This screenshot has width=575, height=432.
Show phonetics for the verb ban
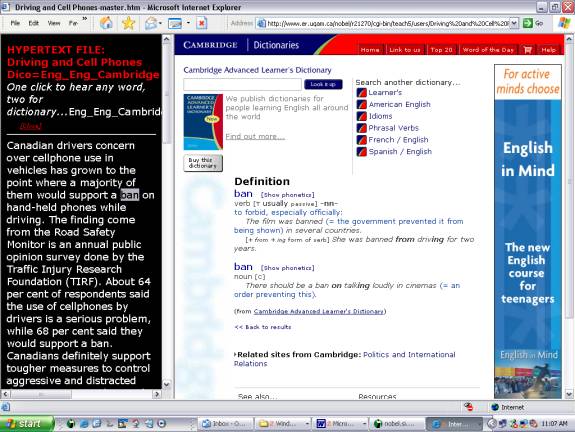pos(288,195)
